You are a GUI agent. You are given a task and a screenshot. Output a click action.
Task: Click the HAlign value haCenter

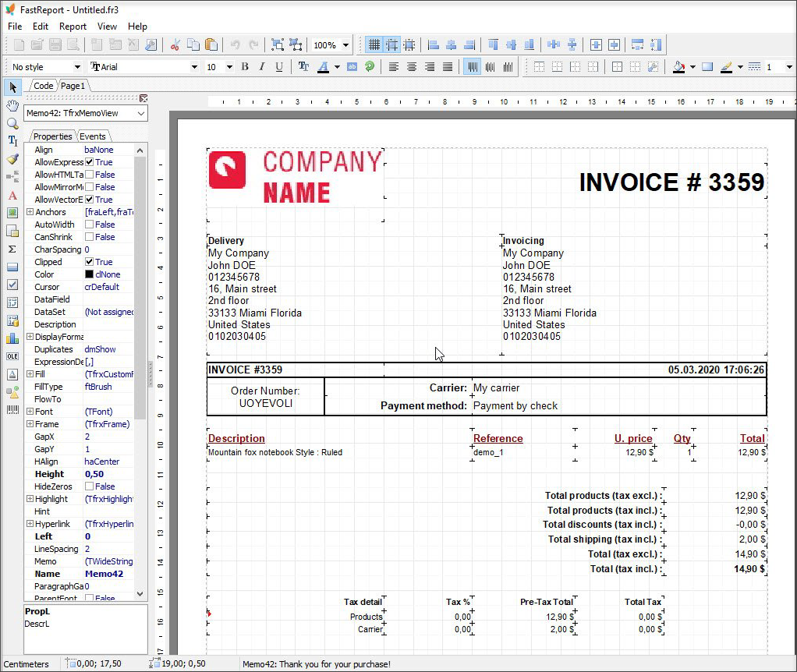[102, 462]
